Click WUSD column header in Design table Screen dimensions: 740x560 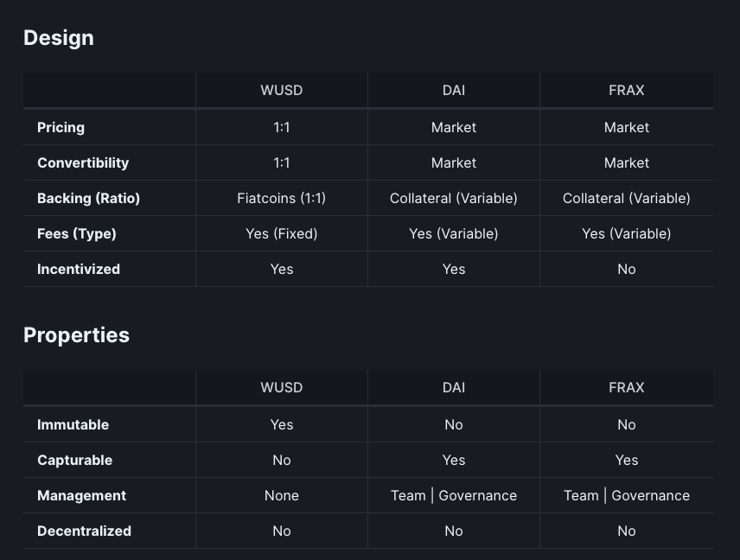click(x=282, y=91)
